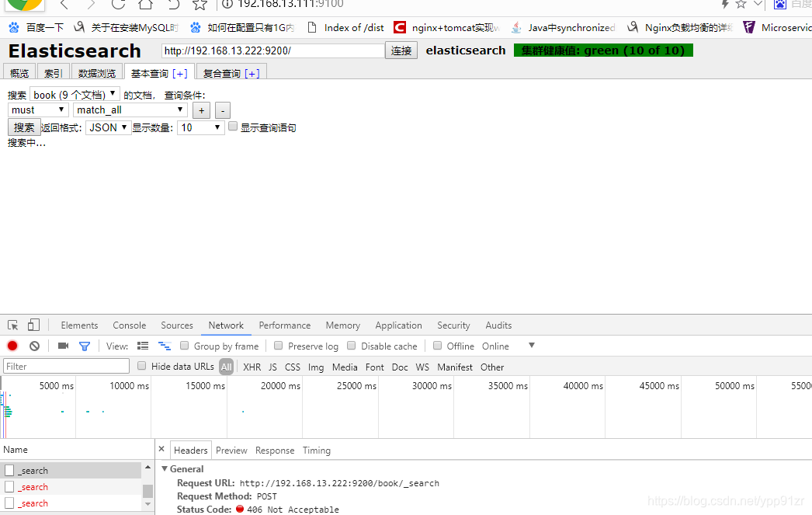The image size is (812, 515).
Task: Open the Index of /dist bookmark
Action: click(x=345, y=27)
